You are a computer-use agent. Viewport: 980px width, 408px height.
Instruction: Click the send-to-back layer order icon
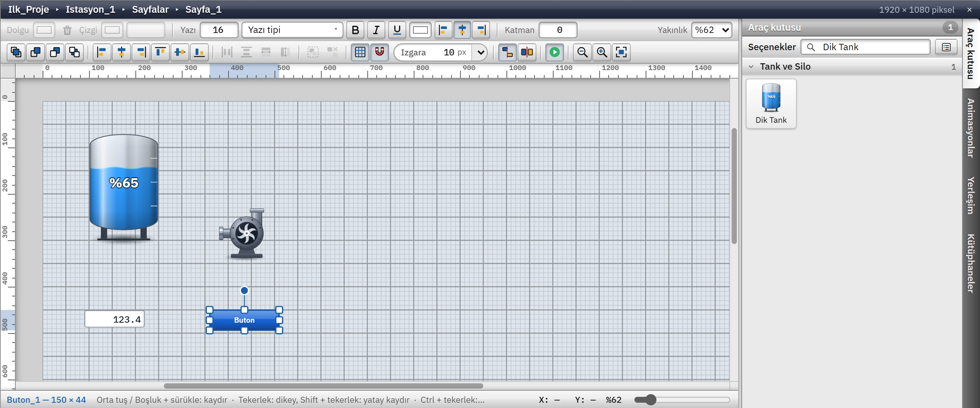pyautogui.click(x=74, y=52)
